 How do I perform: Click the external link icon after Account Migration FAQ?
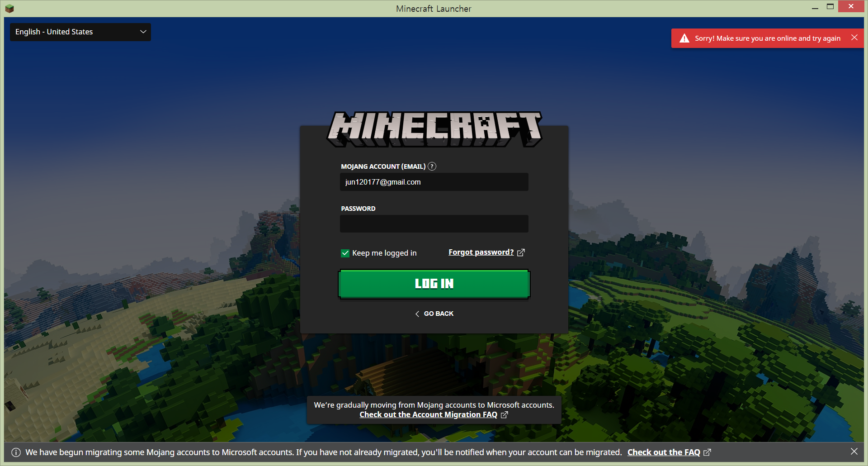[505, 415]
